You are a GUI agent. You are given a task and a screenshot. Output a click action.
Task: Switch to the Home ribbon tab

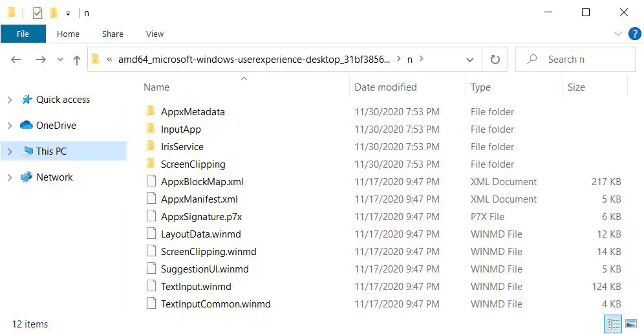[68, 34]
